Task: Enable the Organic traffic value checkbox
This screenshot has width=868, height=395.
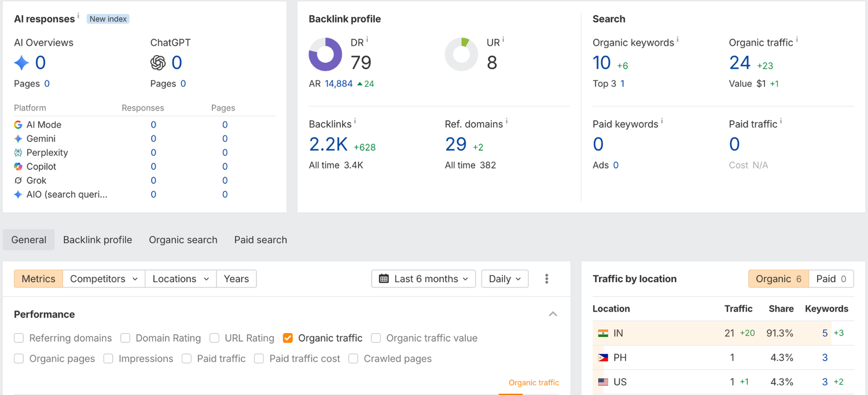Action: [376, 338]
